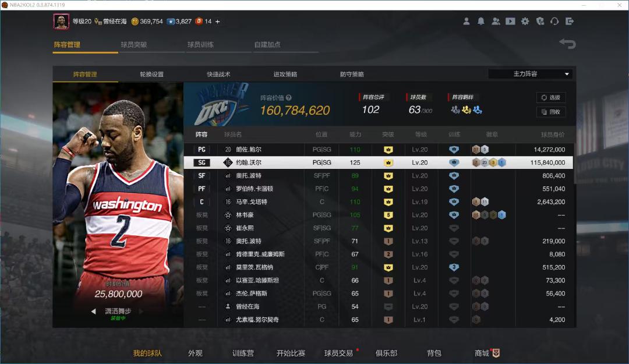
Task: Contact support via the headset icon
Action: click(x=554, y=22)
